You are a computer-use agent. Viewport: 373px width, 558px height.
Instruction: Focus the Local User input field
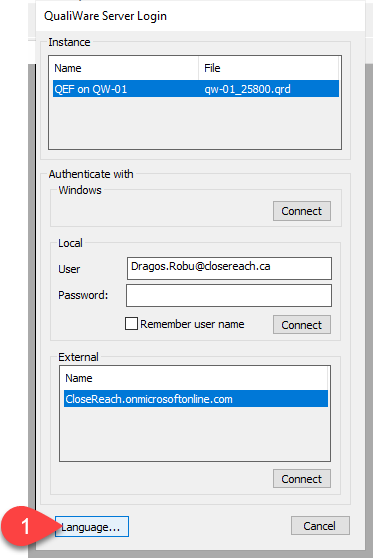(229, 268)
